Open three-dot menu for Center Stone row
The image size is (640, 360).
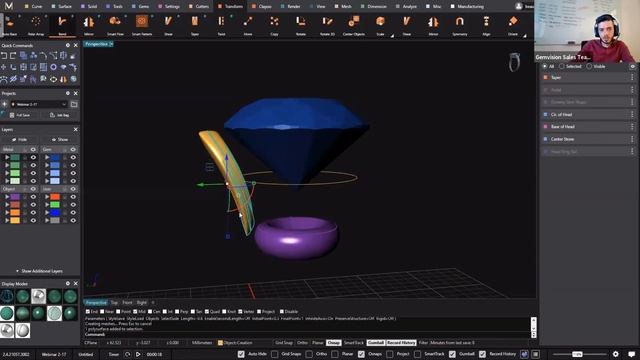tap(632, 139)
